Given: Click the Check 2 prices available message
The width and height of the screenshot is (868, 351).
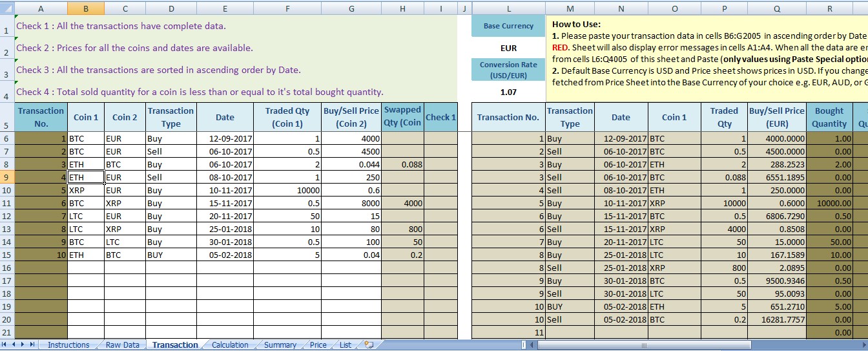Looking at the screenshot, I should click(134, 48).
